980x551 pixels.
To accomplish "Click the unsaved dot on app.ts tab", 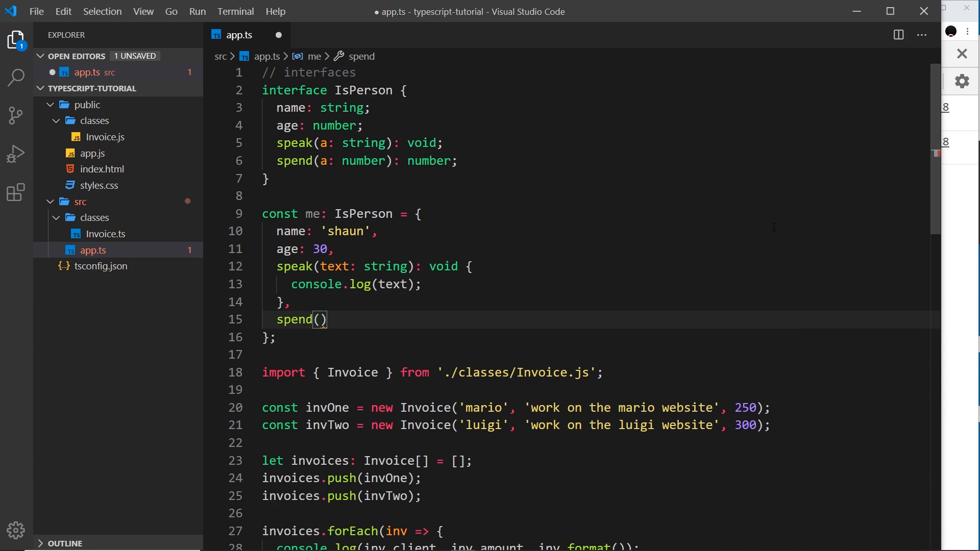I will [279, 35].
